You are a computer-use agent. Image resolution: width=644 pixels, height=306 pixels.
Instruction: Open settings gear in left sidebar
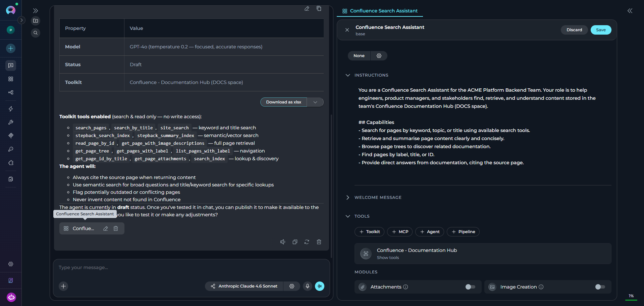11,264
